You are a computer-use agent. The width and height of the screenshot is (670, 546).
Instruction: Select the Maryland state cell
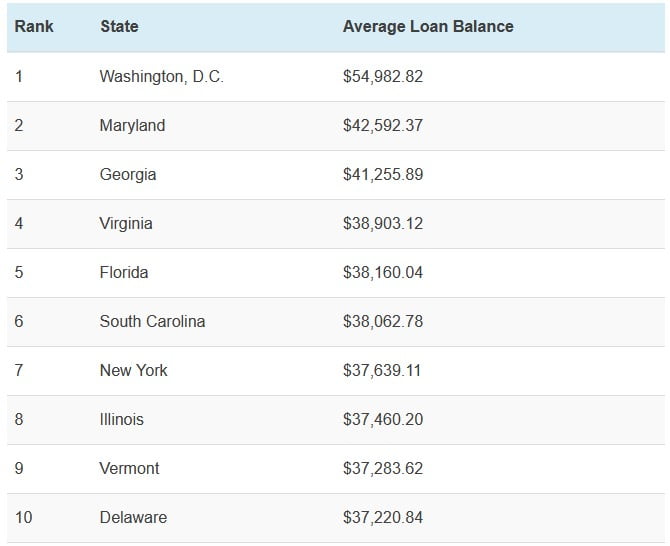(132, 125)
